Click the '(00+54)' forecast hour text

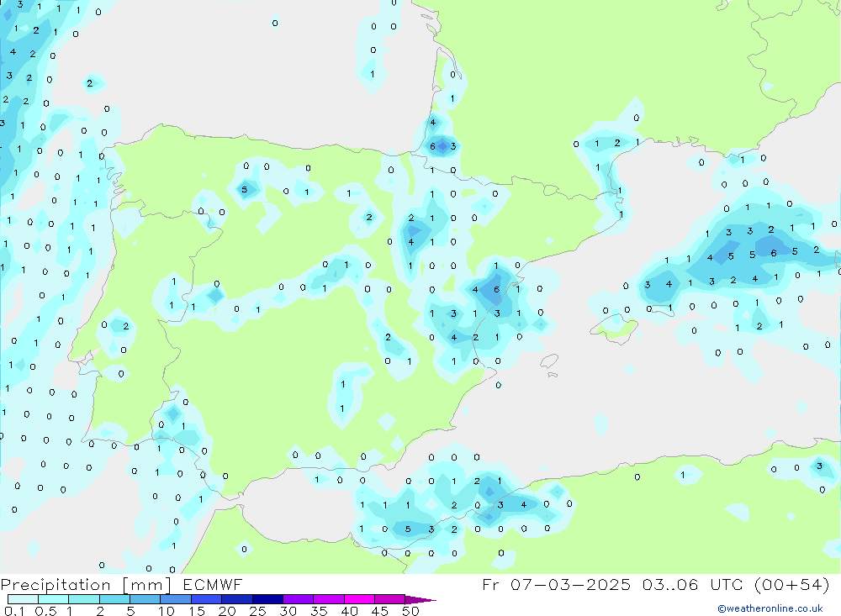(x=791, y=584)
